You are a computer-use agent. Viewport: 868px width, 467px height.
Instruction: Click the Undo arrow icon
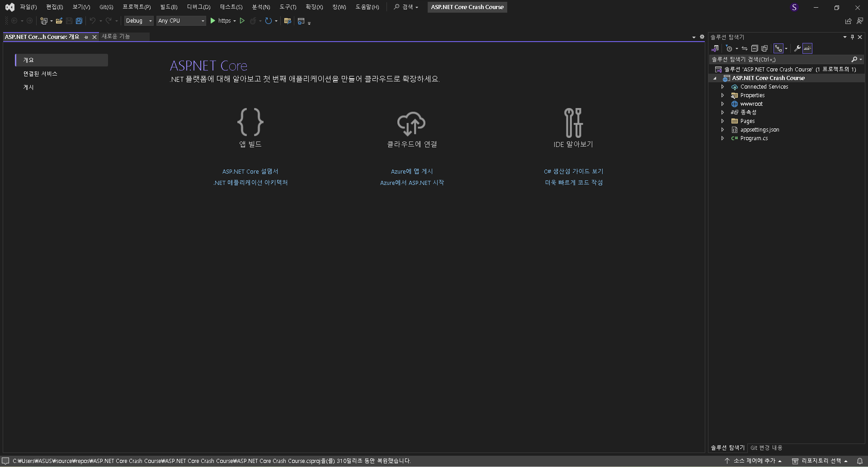coord(92,21)
